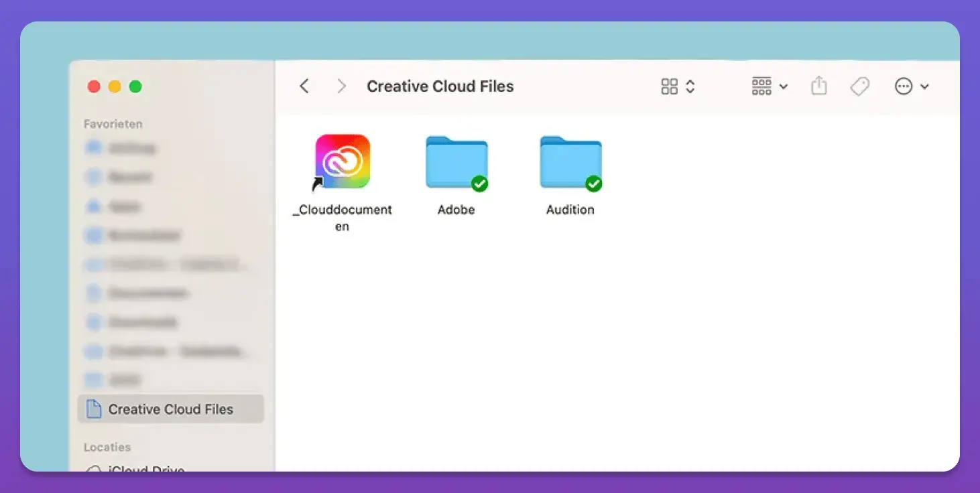
Task: Select the Adobe folder icon
Action: (456, 162)
